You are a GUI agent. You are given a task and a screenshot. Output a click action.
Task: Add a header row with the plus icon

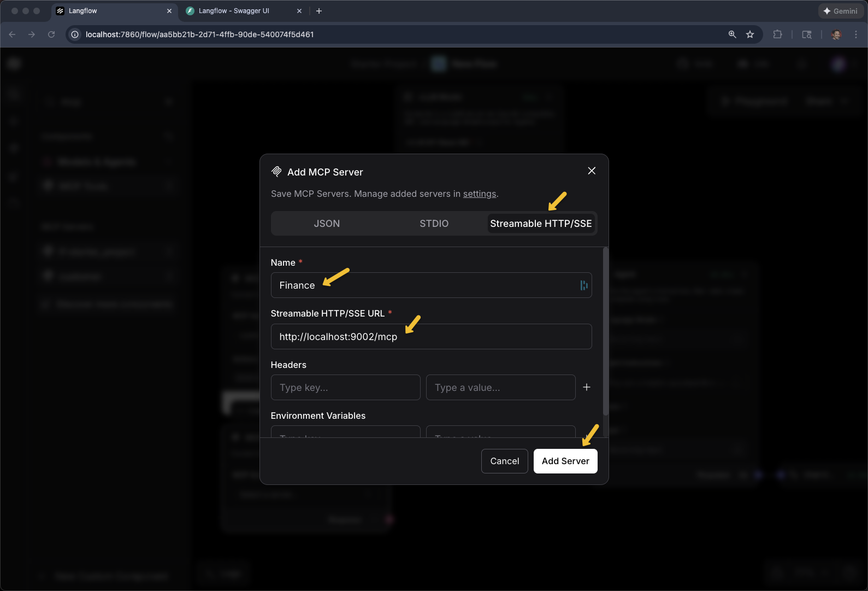(587, 387)
